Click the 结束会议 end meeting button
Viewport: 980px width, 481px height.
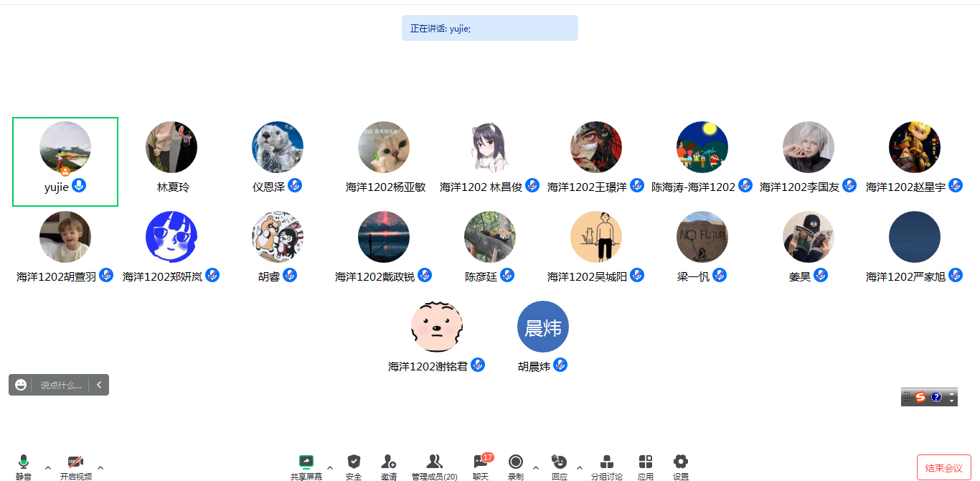click(x=943, y=467)
